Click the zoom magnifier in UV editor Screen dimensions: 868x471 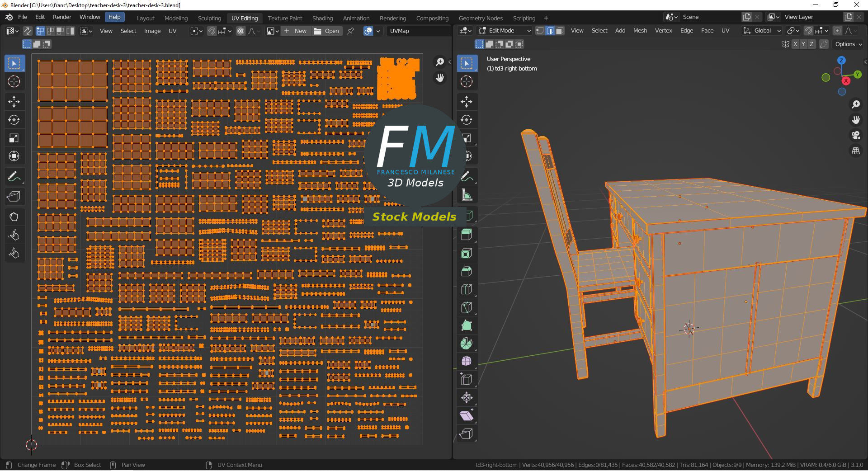pyautogui.click(x=440, y=62)
